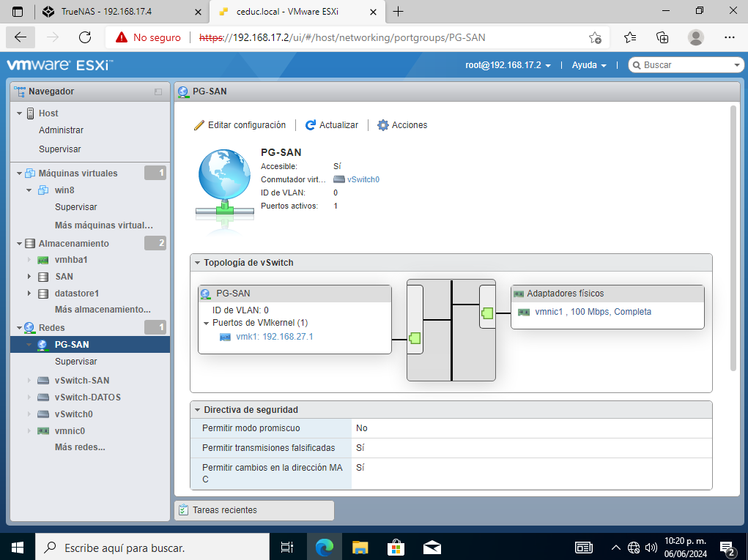
Task: Click the Actualizar refresh icon
Action: pyautogui.click(x=311, y=125)
